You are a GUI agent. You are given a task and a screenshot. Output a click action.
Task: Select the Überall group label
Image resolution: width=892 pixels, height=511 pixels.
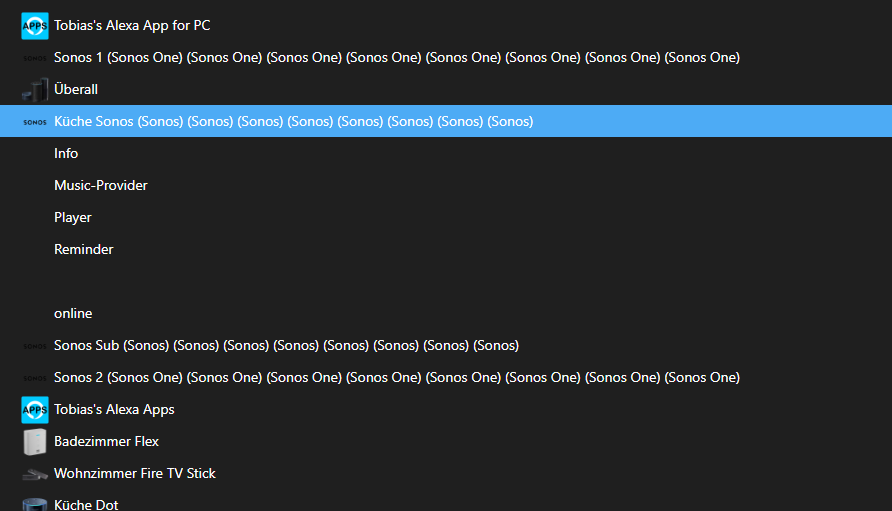[x=76, y=90]
